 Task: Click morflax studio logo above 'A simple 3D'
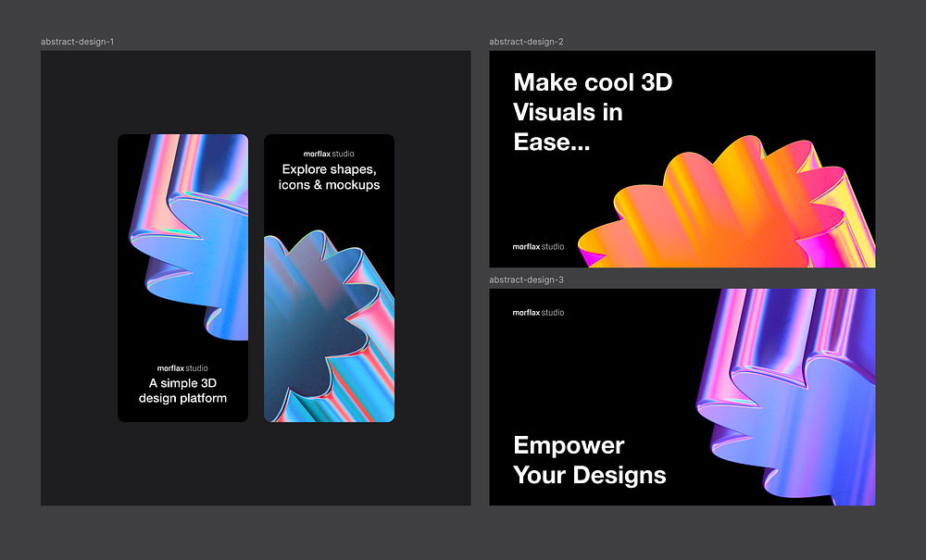182,368
